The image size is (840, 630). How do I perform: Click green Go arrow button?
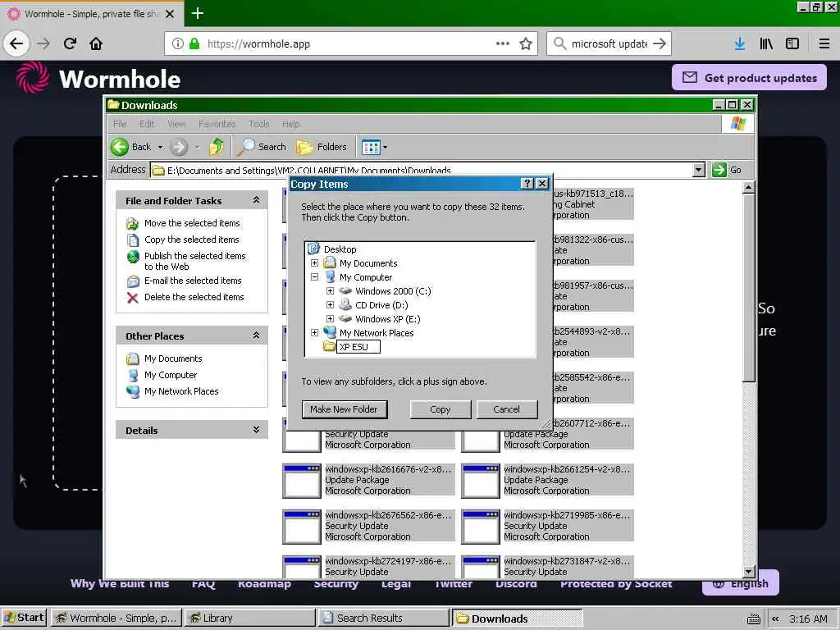coord(719,170)
